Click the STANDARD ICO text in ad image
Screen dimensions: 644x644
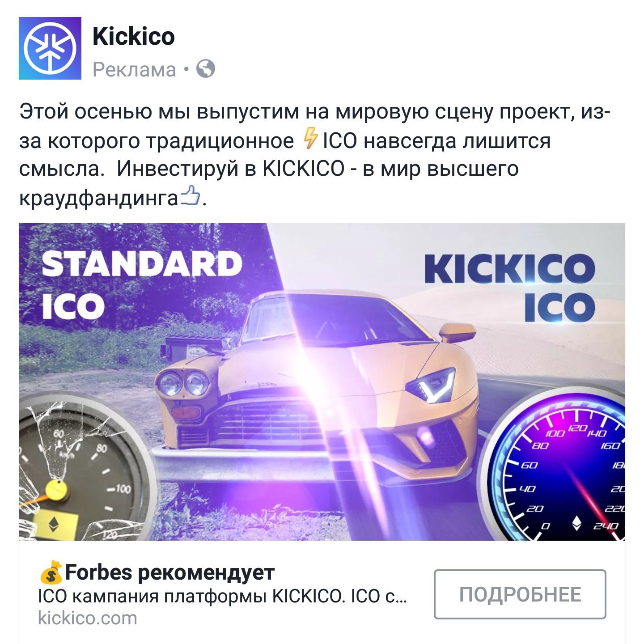coord(141,285)
